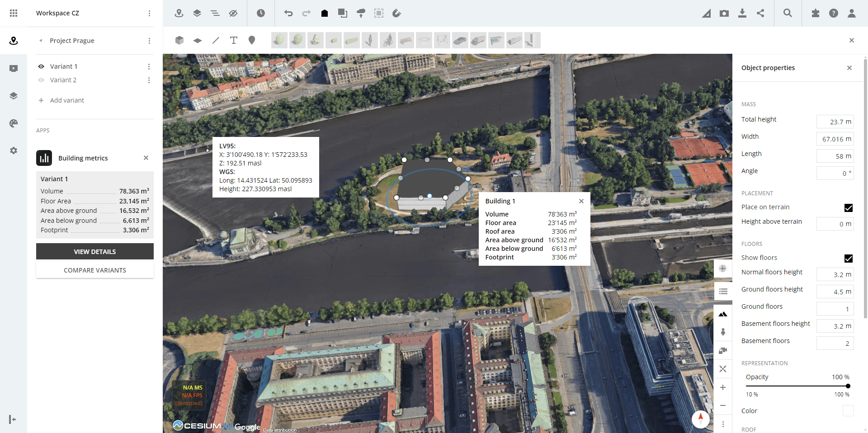Image resolution: width=868 pixels, height=433 pixels.
Task: Open the time/shadow clock tool
Action: pos(261,13)
